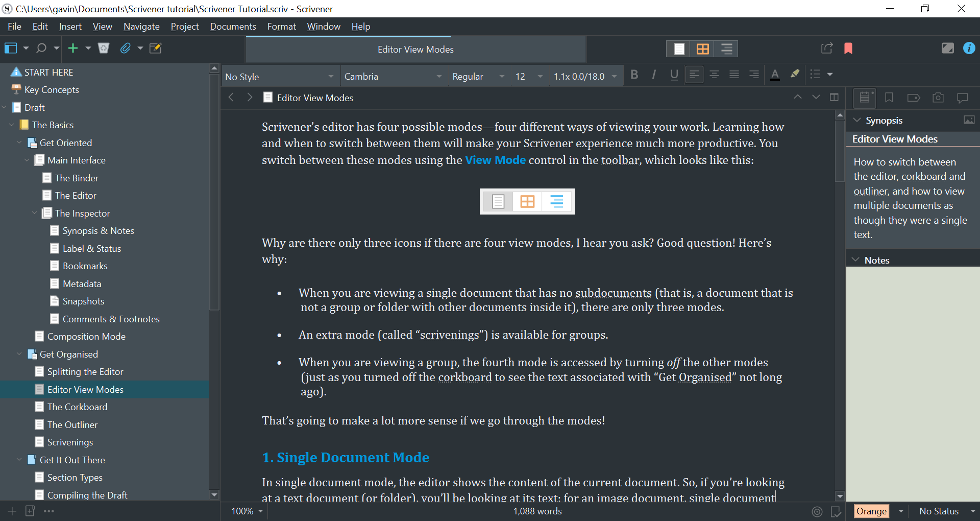Go to previous document with up chevron
This screenshot has height=521, width=980.
pyautogui.click(x=797, y=97)
